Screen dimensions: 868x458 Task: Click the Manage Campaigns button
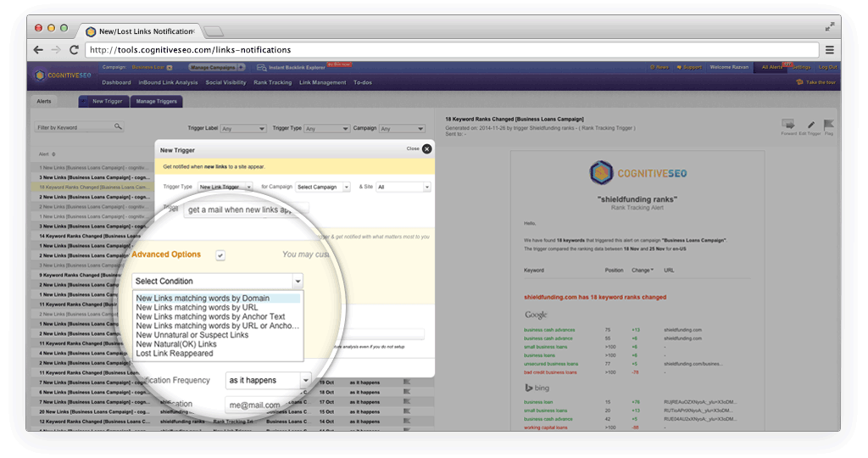pyautogui.click(x=213, y=68)
